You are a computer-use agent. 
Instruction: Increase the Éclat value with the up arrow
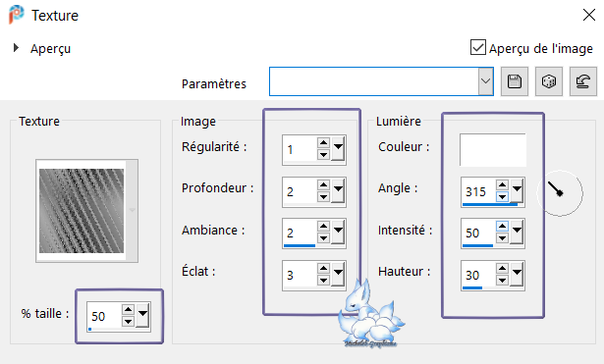[323, 269]
